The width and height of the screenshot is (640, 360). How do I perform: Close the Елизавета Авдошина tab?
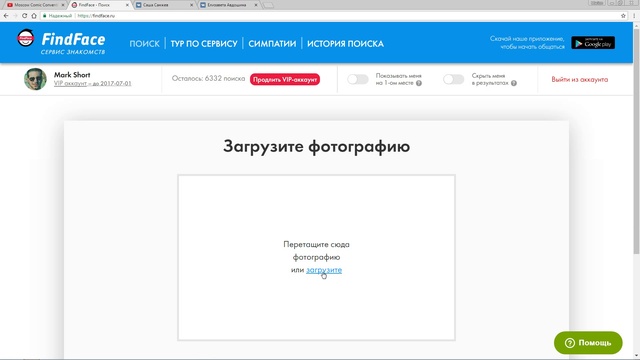(x=256, y=5)
